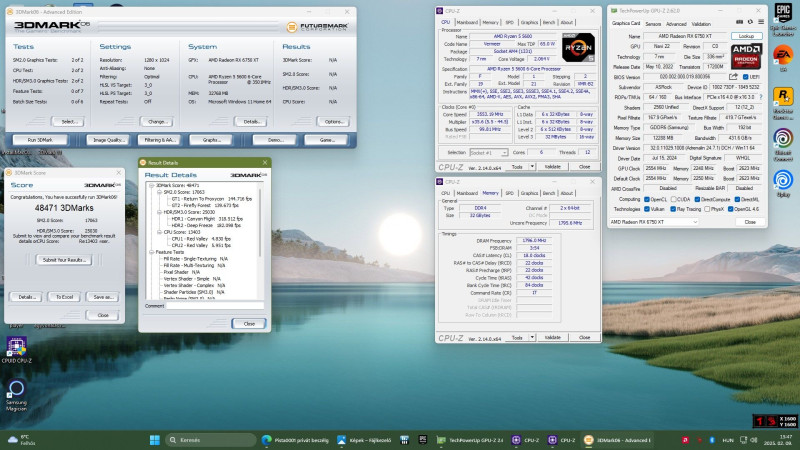Click the Run 3DMark button

(x=40, y=140)
